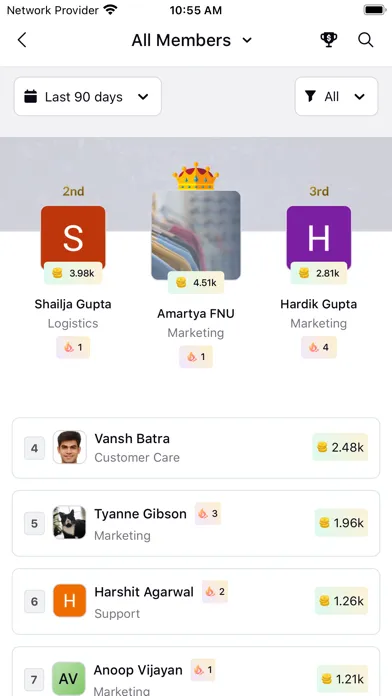392x696 pixels.
Task: Open Hardik Gupta's purple H avatar
Action: pyautogui.click(x=319, y=237)
